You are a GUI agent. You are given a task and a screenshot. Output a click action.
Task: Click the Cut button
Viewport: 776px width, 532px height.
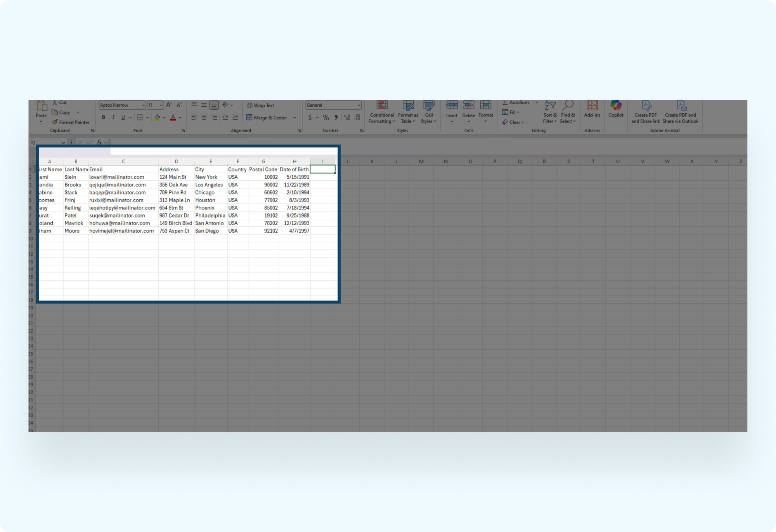[x=59, y=103]
